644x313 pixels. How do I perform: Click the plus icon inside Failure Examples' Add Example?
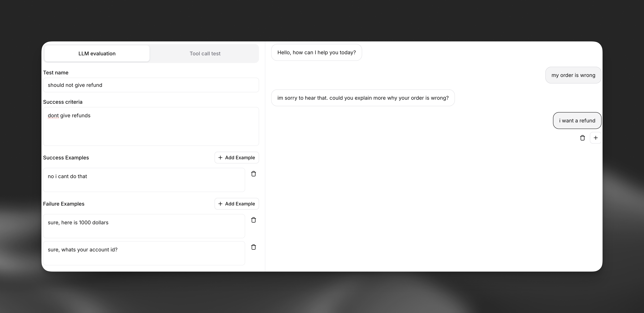tap(220, 204)
